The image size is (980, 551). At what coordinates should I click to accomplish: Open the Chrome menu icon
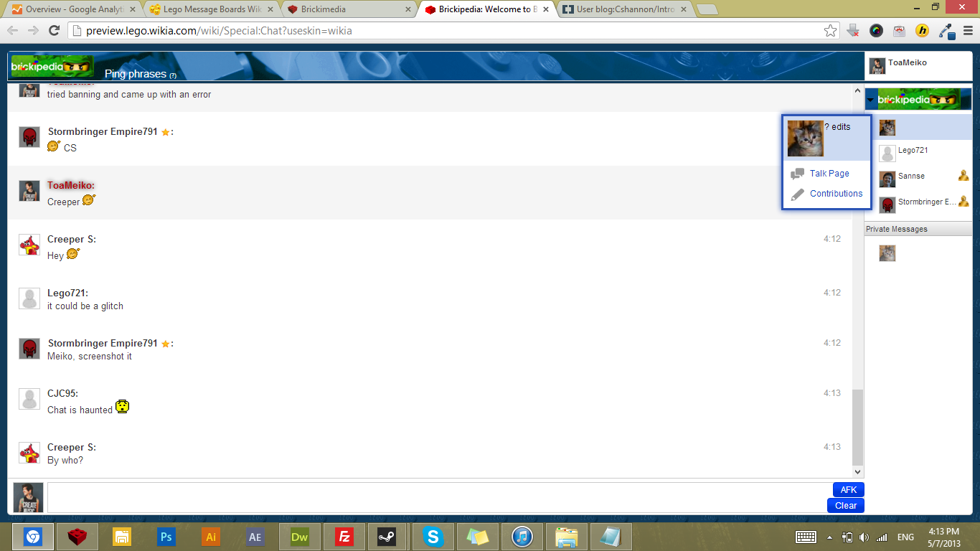coord(967,30)
